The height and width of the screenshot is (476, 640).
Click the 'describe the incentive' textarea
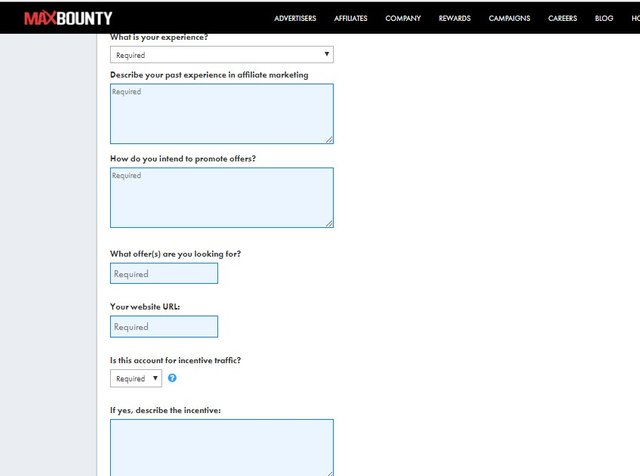(x=222, y=447)
